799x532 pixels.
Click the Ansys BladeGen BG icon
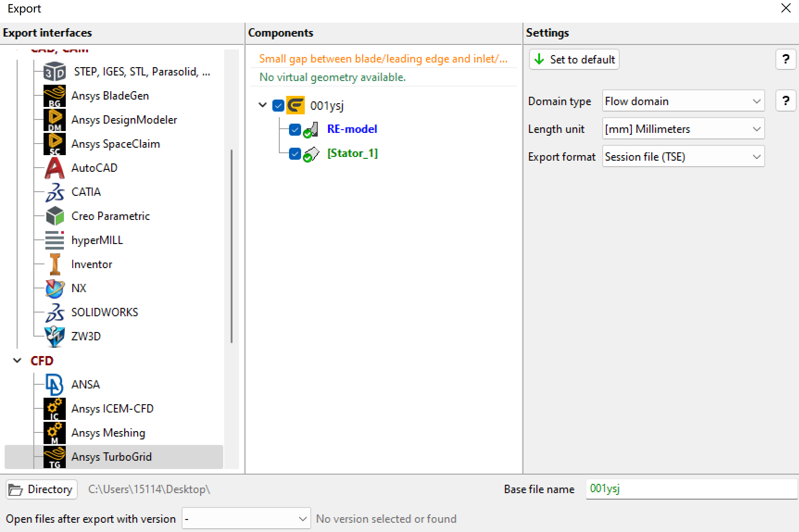(x=55, y=96)
